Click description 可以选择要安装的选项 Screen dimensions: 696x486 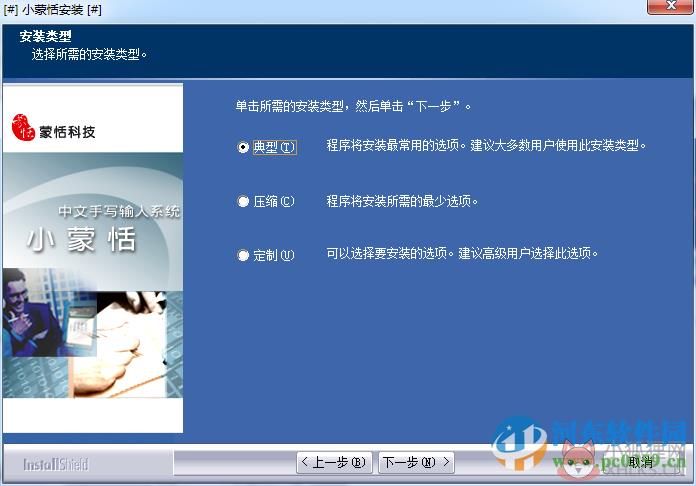[x=462, y=253]
